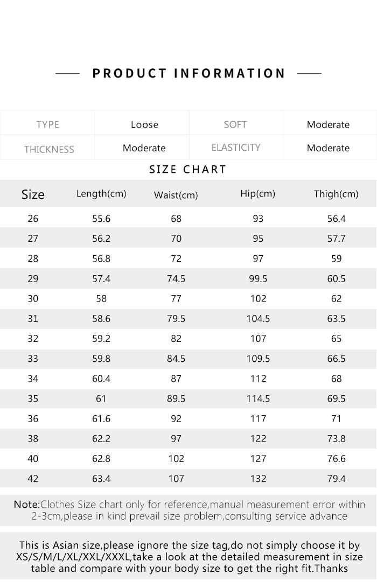Click the 109.5 hip measurement
Viewport: 377px width, 588px height.
pos(258,359)
